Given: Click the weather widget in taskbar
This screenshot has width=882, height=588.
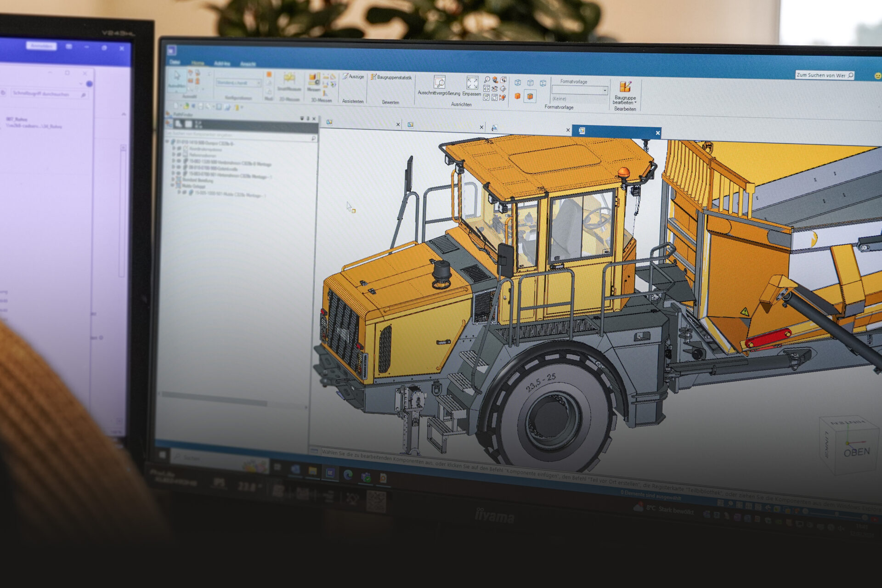Looking at the screenshot, I should coord(664,509).
